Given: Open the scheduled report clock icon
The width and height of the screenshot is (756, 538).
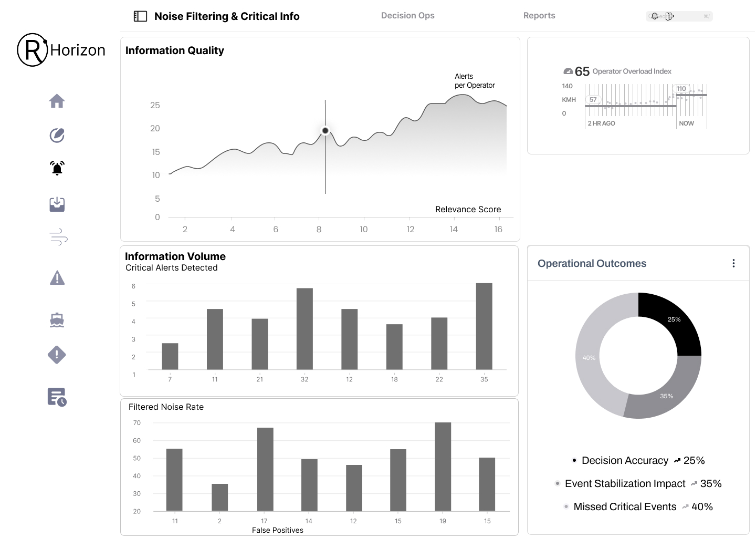Looking at the screenshot, I should pyautogui.click(x=57, y=397).
